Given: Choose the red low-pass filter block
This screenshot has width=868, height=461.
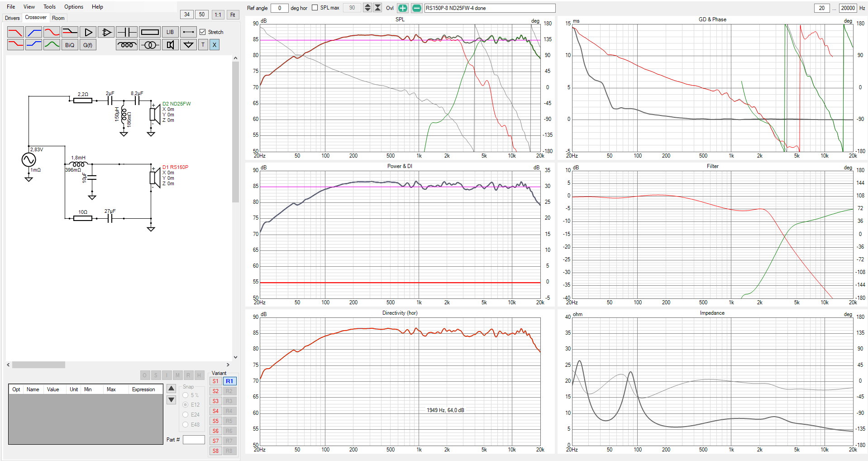Looking at the screenshot, I should [x=15, y=32].
